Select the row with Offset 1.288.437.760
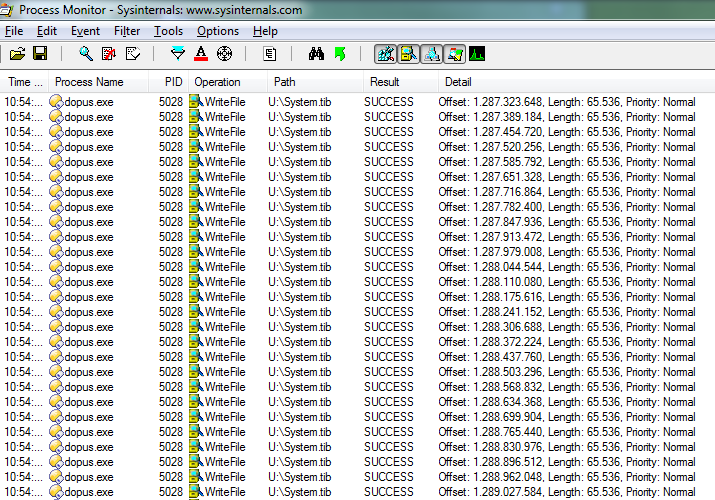 click(x=358, y=357)
